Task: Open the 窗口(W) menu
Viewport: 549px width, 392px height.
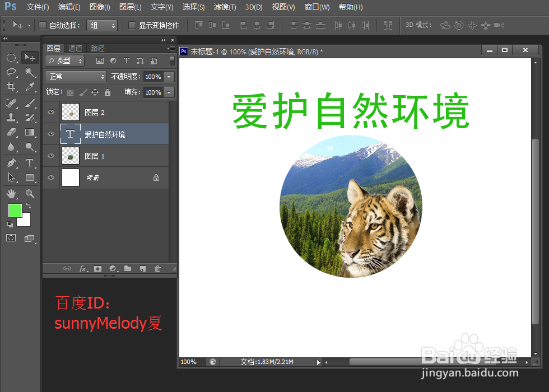Action: pos(317,7)
